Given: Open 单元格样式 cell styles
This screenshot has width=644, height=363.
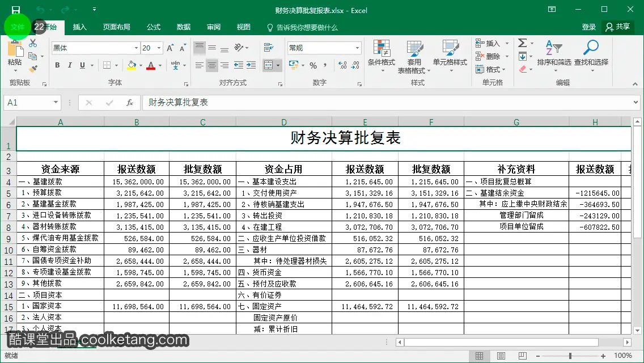Looking at the screenshot, I should click(x=450, y=56).
